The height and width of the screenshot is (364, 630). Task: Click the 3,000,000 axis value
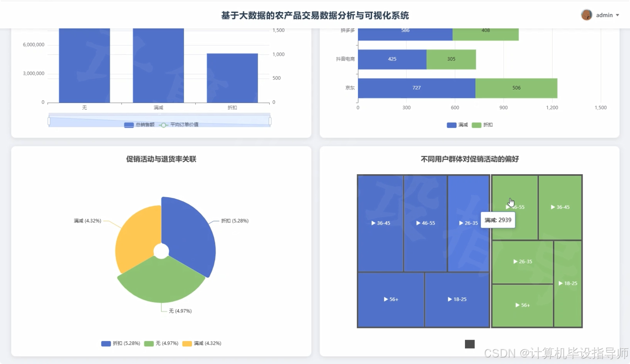[34, 74]
